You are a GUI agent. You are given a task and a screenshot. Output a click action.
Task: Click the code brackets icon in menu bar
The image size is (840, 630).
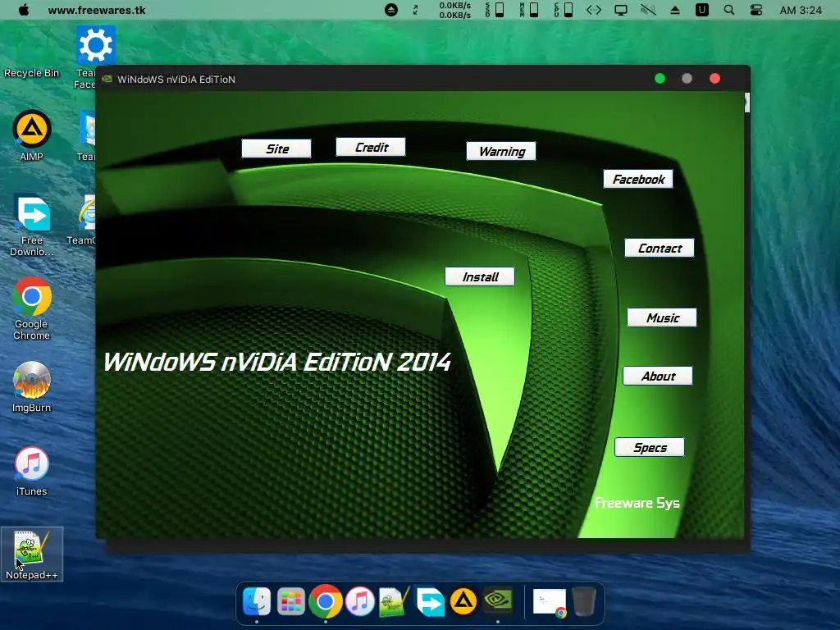tap(594, 10)
